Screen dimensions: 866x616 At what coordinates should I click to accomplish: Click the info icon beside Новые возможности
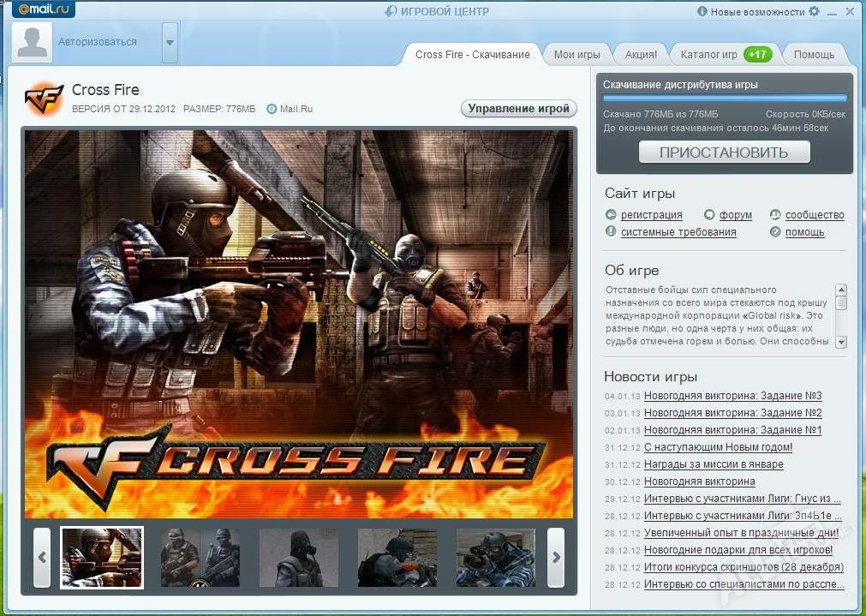point(702,12)
